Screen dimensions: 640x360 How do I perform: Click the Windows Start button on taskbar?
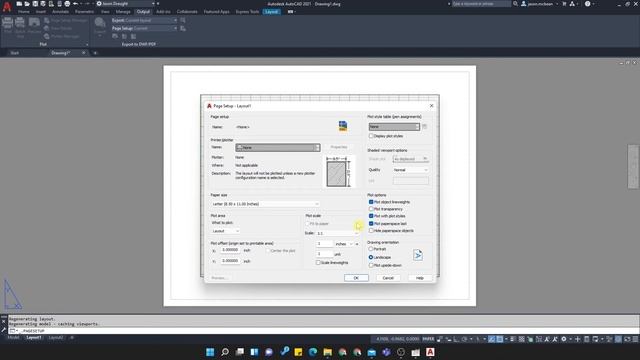point(210,352)
